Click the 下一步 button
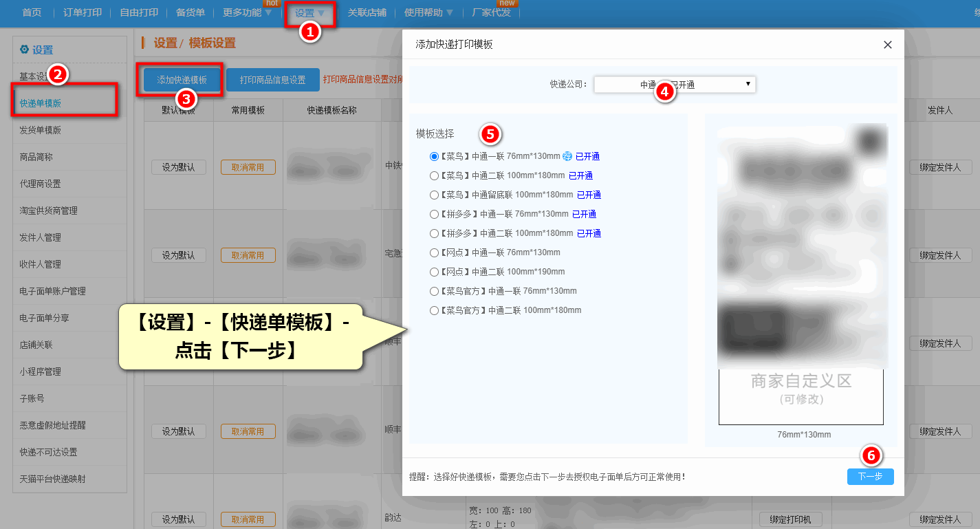The width and height of the screenshot is (980, 529). click(x=870, y=477)
